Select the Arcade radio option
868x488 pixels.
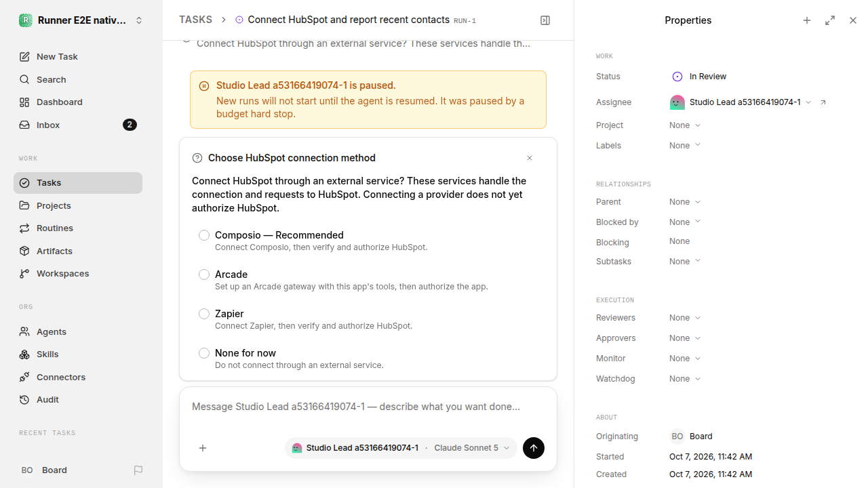click(x=204, y=274)
